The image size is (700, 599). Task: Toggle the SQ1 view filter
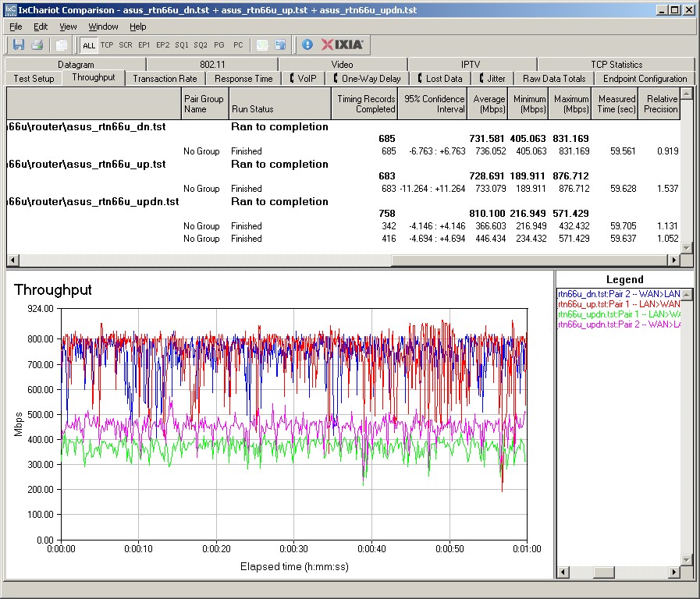[x=181, y=45]
